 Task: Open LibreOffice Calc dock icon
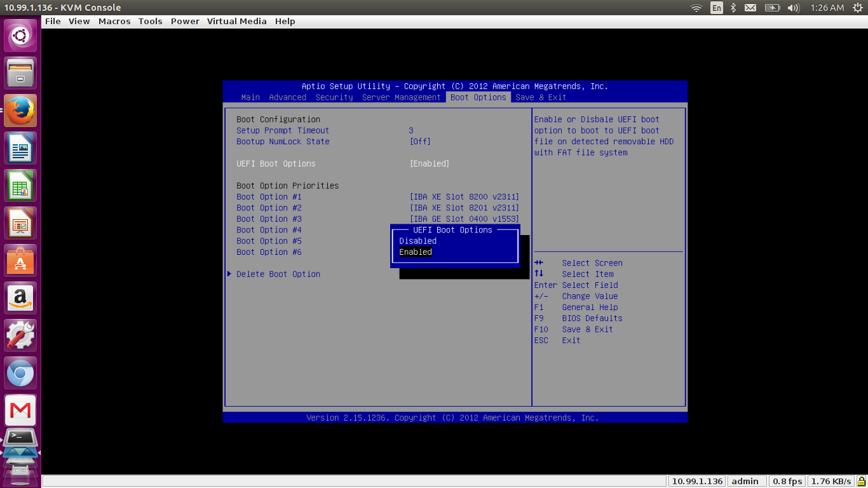(x=20, y=186)
